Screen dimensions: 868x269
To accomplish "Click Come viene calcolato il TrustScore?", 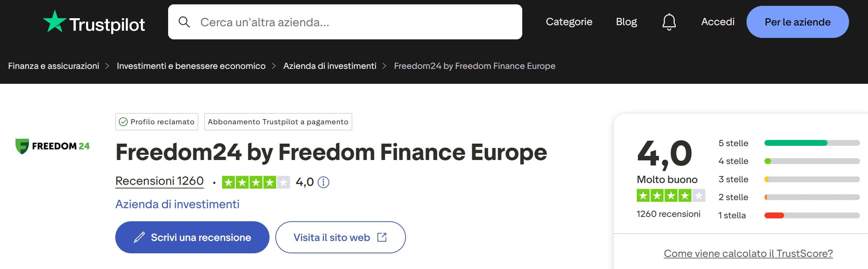I will click(x=748, y=253).
